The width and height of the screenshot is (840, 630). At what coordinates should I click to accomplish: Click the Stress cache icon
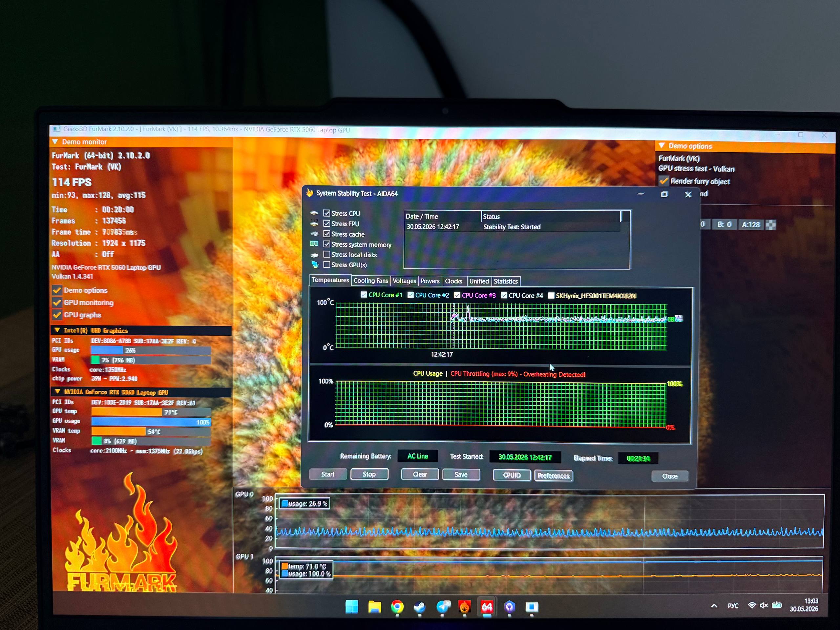[x=314, y=234]
